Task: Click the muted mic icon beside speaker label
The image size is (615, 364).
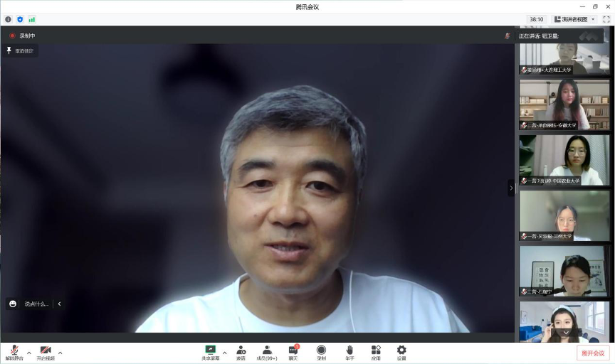Action: pos(507,36)
